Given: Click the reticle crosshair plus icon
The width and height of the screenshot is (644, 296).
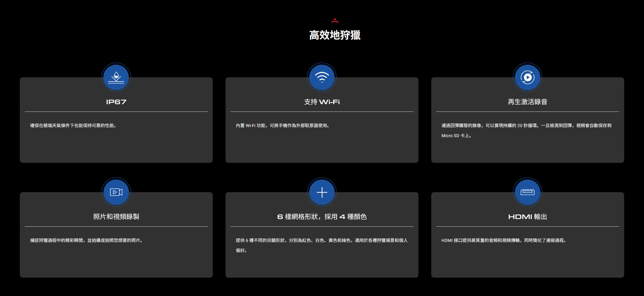Looking at the screenshot, I should click(x=322, y=192).
